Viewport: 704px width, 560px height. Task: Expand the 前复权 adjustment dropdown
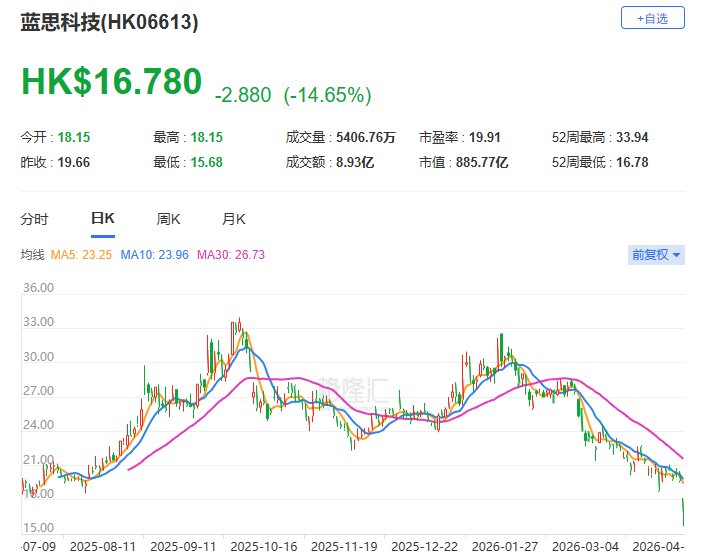tap(656, 255)
